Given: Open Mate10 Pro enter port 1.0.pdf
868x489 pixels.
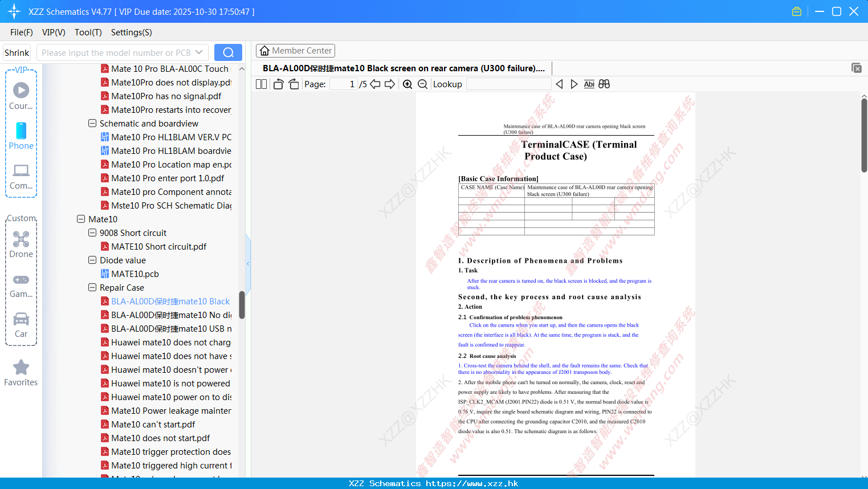Looking at the screenshot, I should (168, 178).
